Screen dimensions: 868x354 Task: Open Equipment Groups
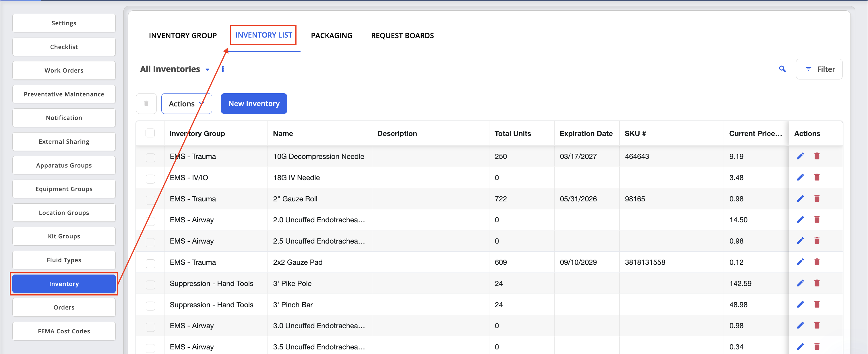64,189
